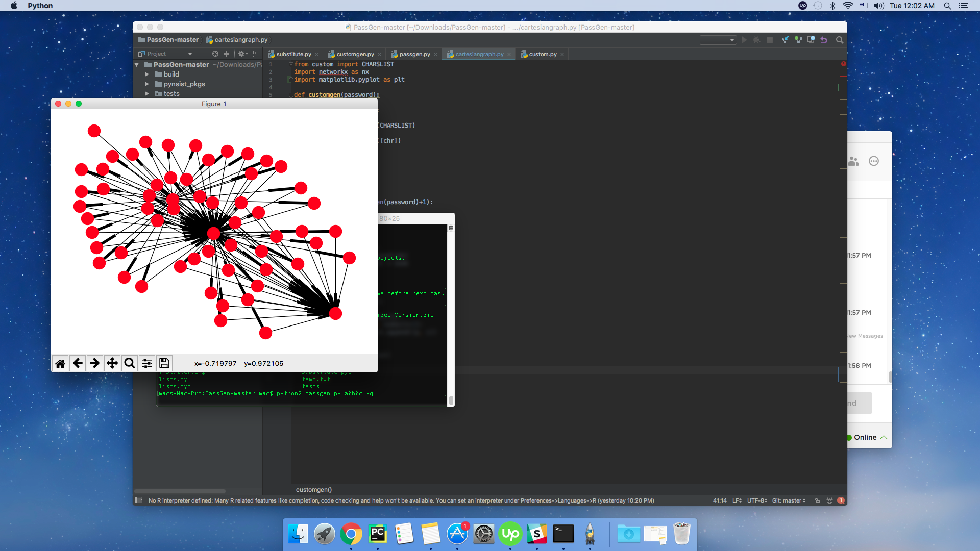This screenshot has height=551, width=980.
Task: Expand the pynsist_pkgs folder
Action: [x=147, y=84]
